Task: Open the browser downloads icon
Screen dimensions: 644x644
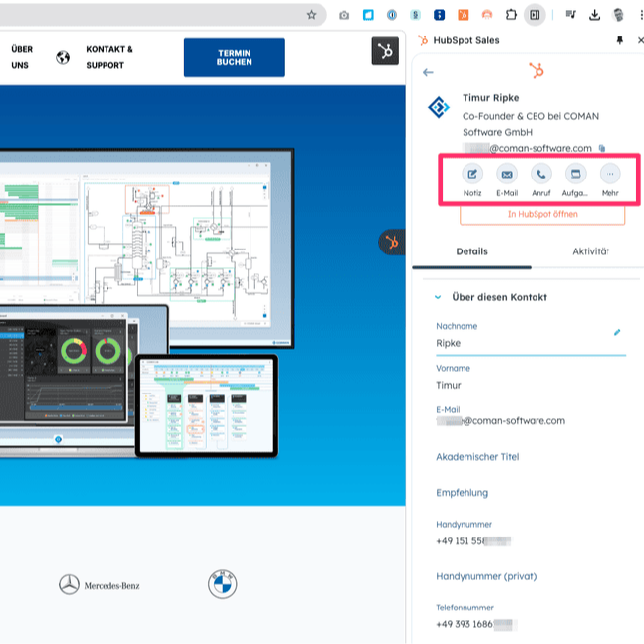Action: (x=594, y=15)
